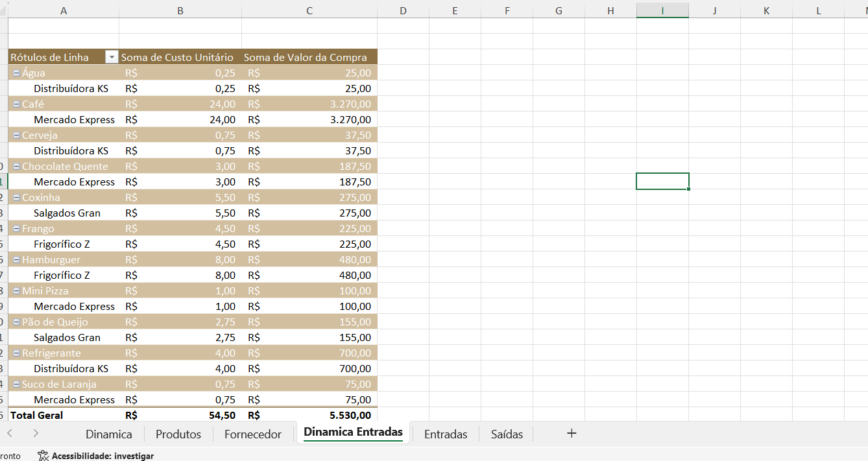868x461 pixels.
Task: Select the Salgados Gran cell under Coxinha
Action: point(64,213)
